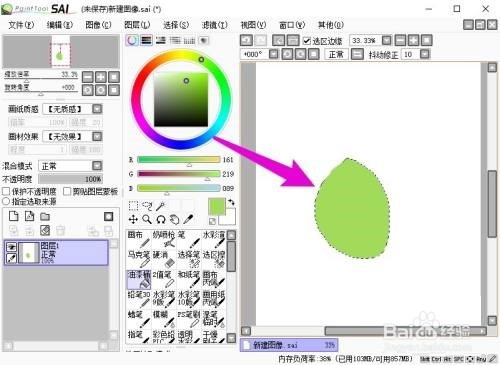Choose the 蜡笔 crayon brush

pyautogui.click(x=139, y=319)
